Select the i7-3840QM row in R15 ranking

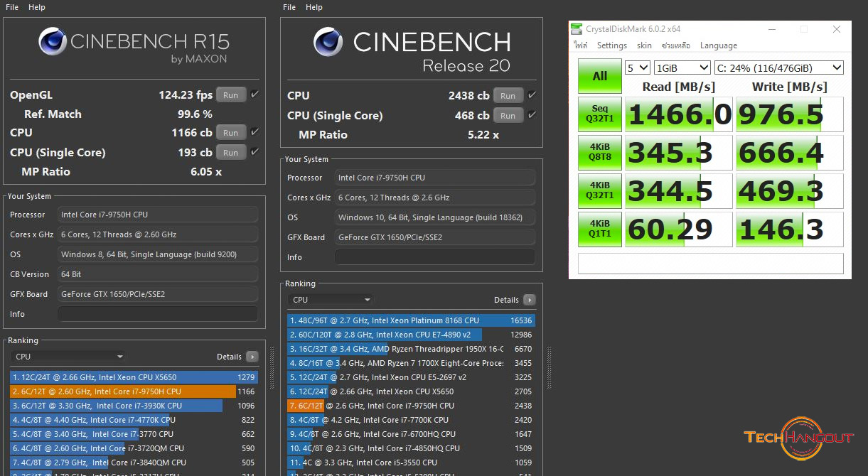point(134,463)
